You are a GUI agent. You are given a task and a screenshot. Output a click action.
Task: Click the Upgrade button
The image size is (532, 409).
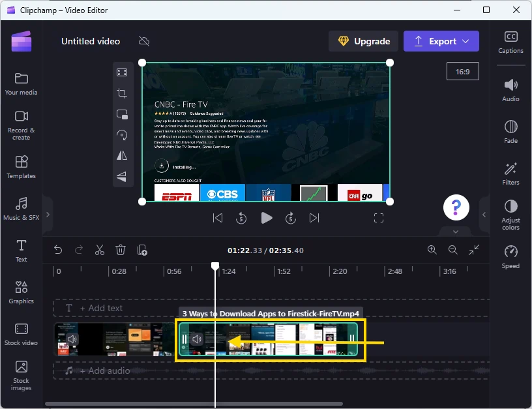363,41
